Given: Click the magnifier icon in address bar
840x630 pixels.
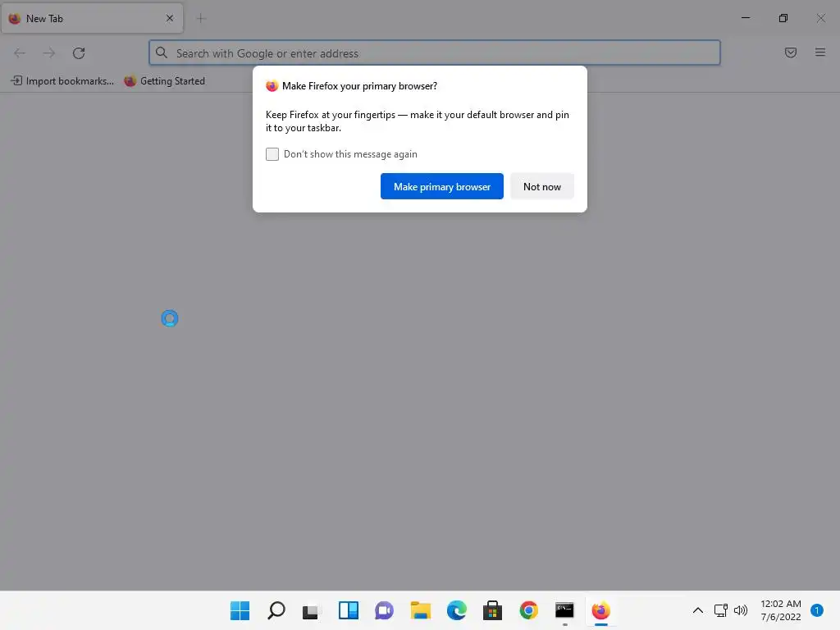Looking at the screenshot, I should coord(162,52).
